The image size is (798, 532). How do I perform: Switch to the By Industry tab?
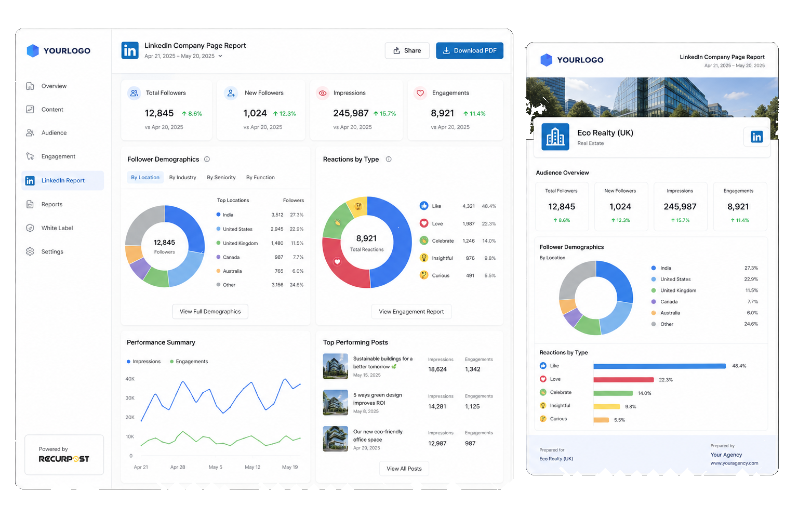point(183,178)
